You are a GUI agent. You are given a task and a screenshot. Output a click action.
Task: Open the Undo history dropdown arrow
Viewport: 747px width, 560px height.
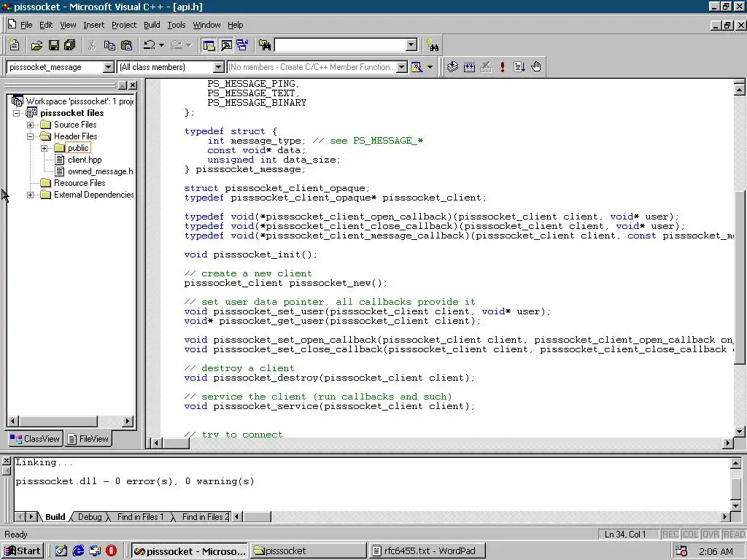pos(161,45)
